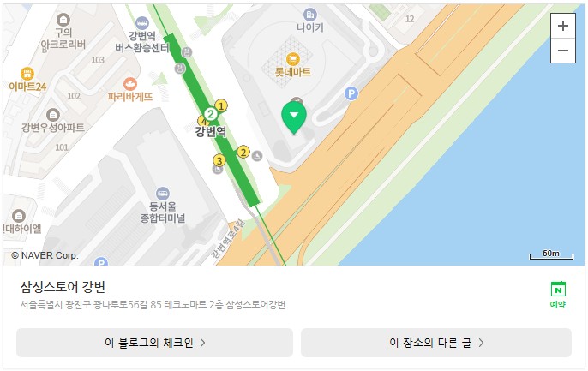Zoom in using the plus button
The width and height of the screenshot is (588, 371).
click(x=562, y=26)
